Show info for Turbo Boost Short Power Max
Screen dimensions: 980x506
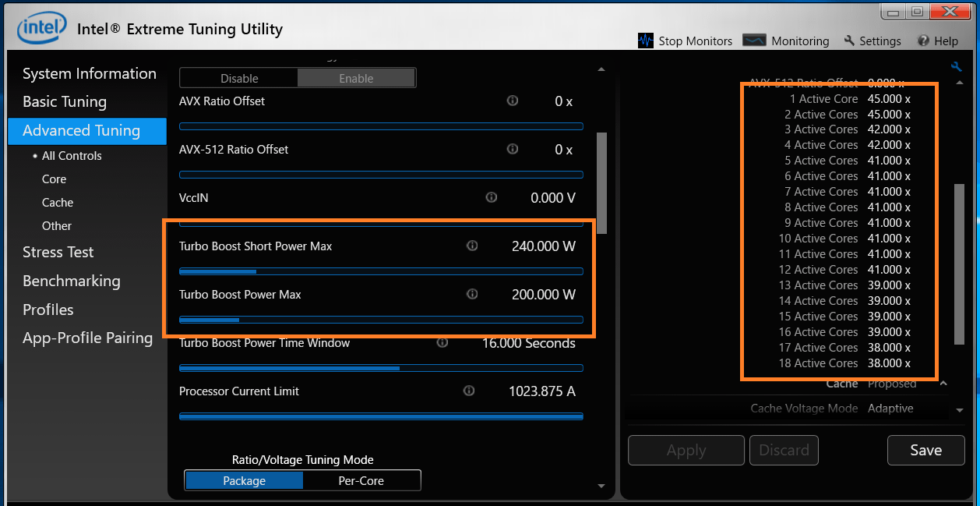[x=472, y=246]
